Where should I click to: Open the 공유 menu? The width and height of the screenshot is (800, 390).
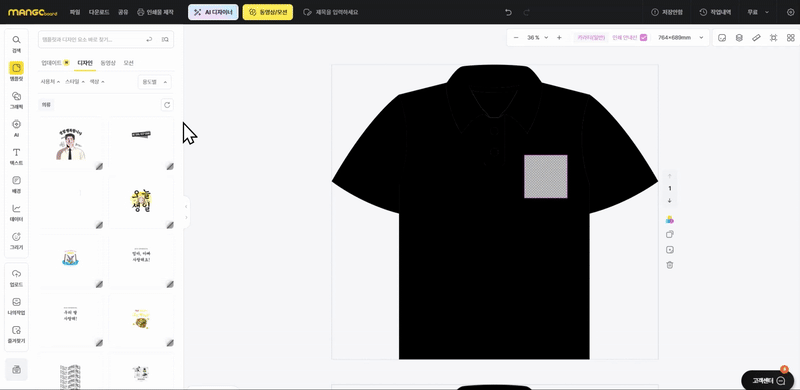[x=123, y=12]
